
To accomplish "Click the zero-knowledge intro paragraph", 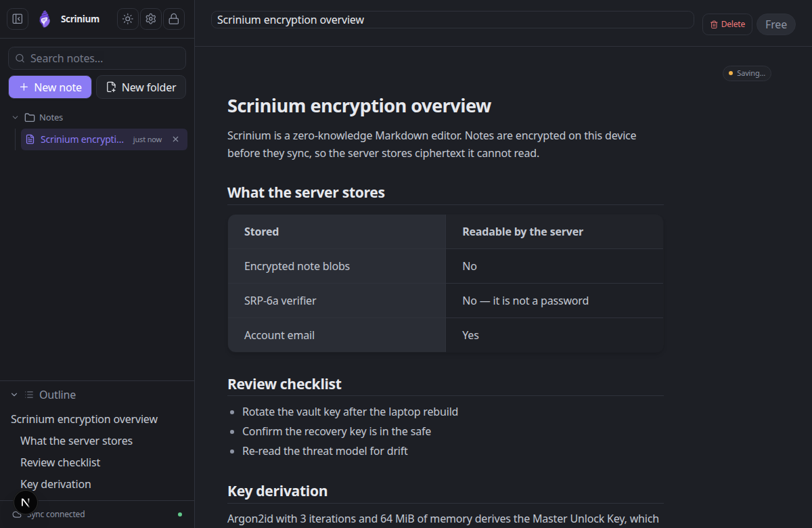I will [x=432, y=144].
